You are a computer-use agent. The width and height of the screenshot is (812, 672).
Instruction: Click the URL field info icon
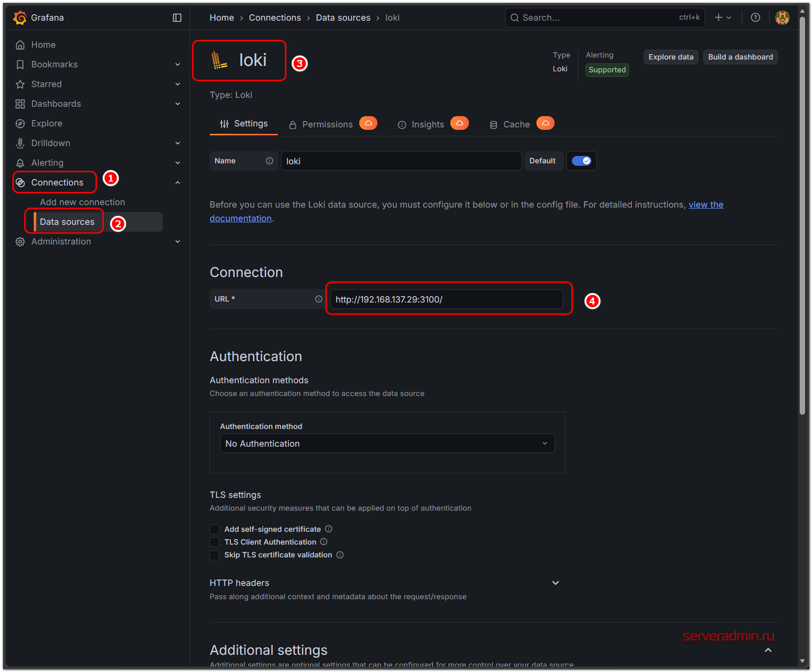[318, 299]
